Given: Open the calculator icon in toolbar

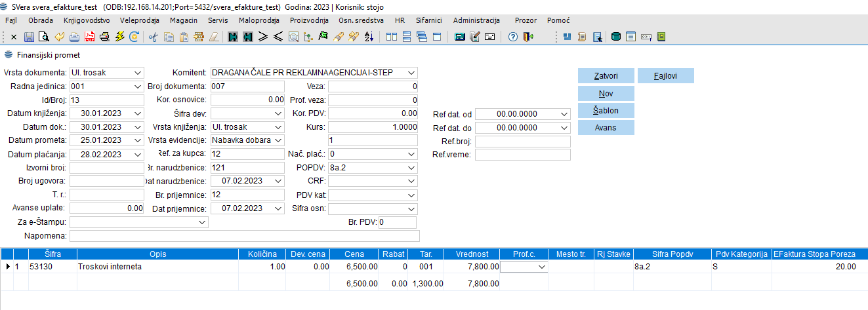Looking at the screenshot, I should (x=460, y=37).
